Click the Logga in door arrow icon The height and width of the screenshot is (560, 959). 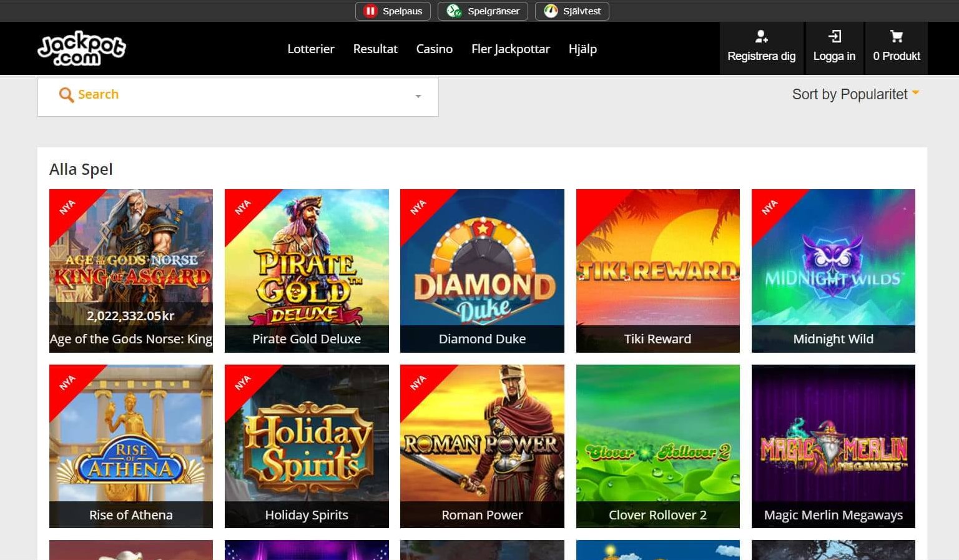(834, 36)
